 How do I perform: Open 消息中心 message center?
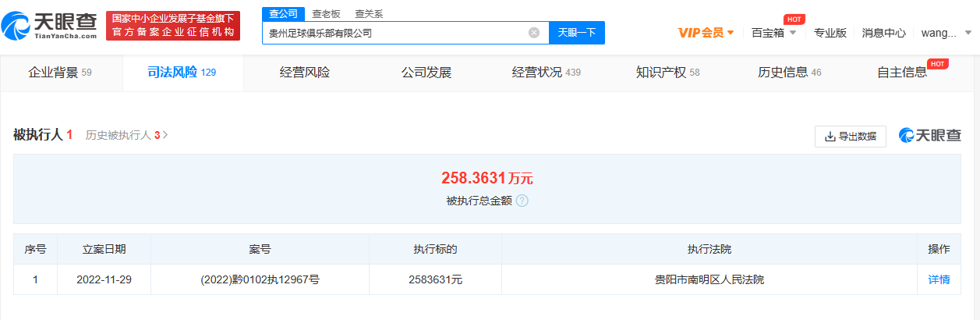click(883, 33)
